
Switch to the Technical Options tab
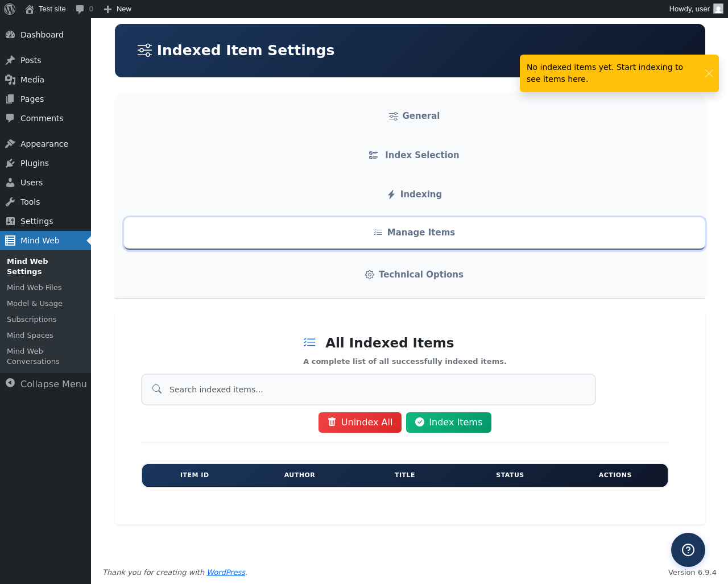coord(414,275)
